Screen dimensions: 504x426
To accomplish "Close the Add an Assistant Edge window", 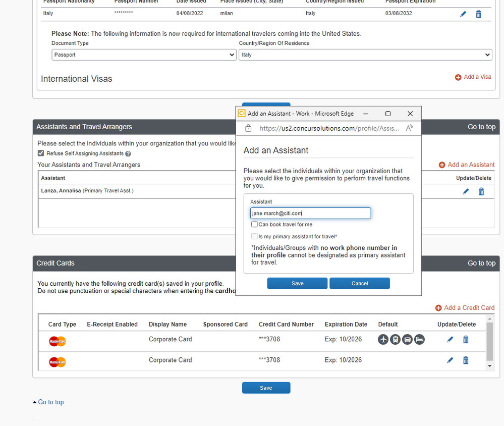I will tap(410, 114).
